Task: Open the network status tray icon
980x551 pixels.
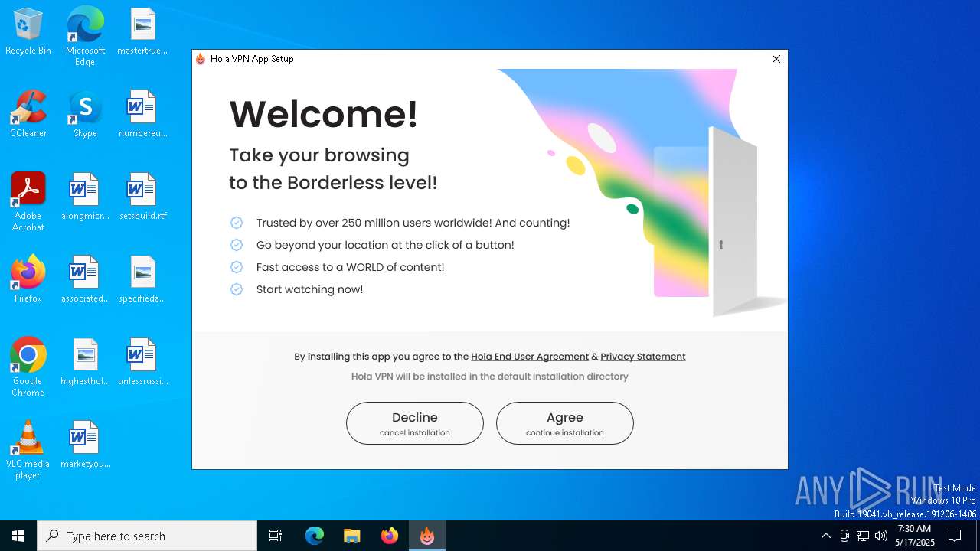Action: pos(863,536)
